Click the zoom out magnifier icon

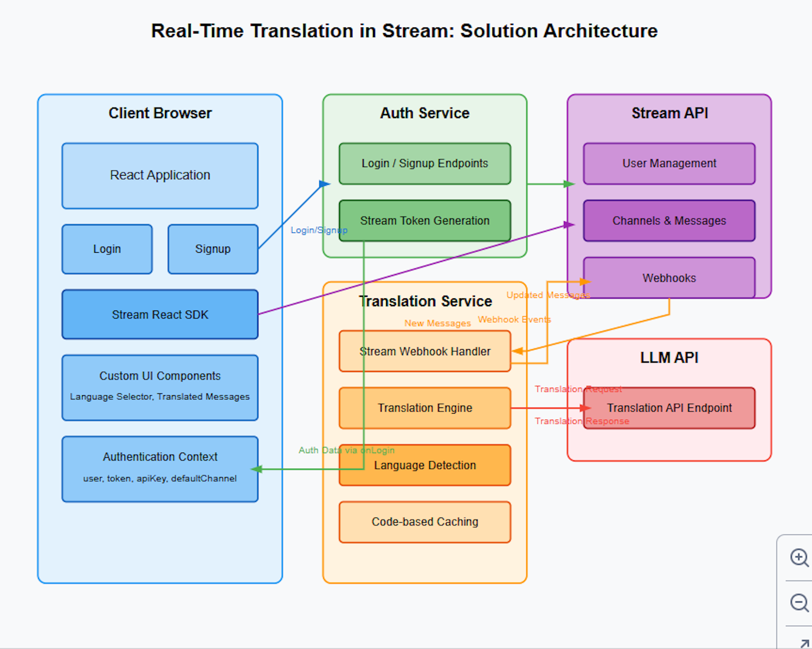tap(799, 603)
